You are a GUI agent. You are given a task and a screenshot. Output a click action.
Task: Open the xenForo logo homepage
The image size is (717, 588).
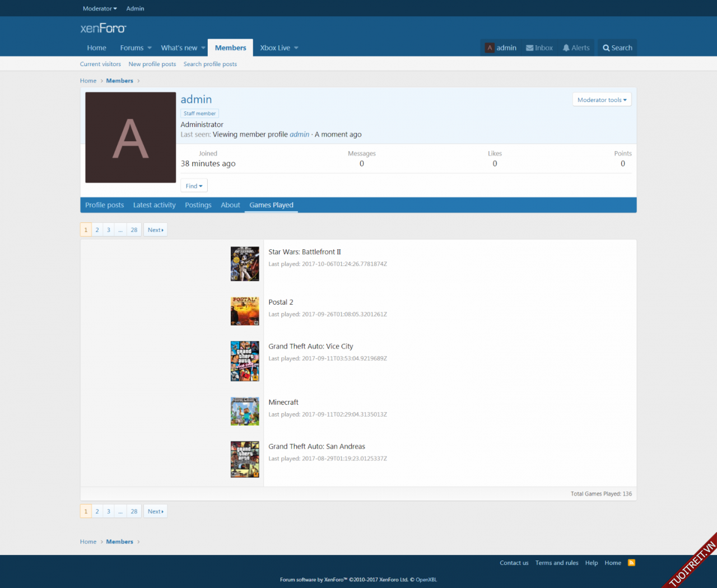pos(103,28)
